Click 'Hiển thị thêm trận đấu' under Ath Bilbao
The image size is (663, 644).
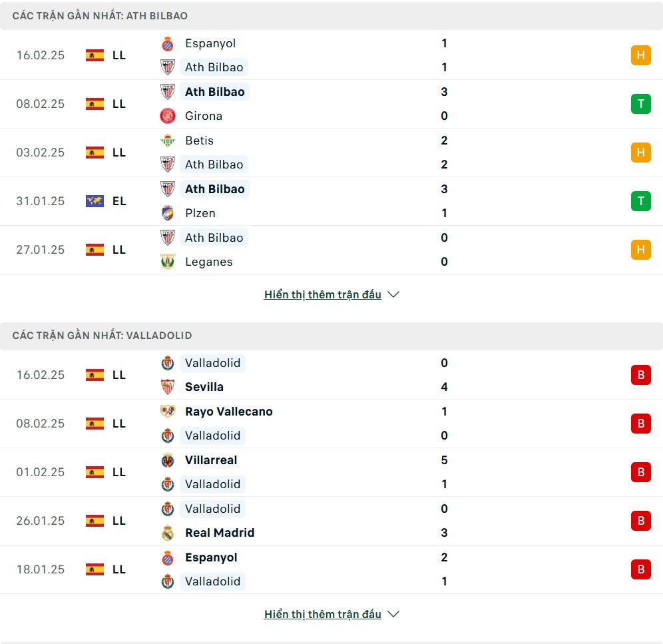pos(322,294)
